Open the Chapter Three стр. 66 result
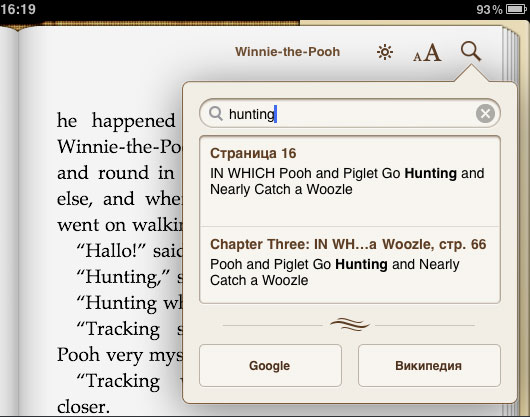530x417 pixels. click(350, 265)
